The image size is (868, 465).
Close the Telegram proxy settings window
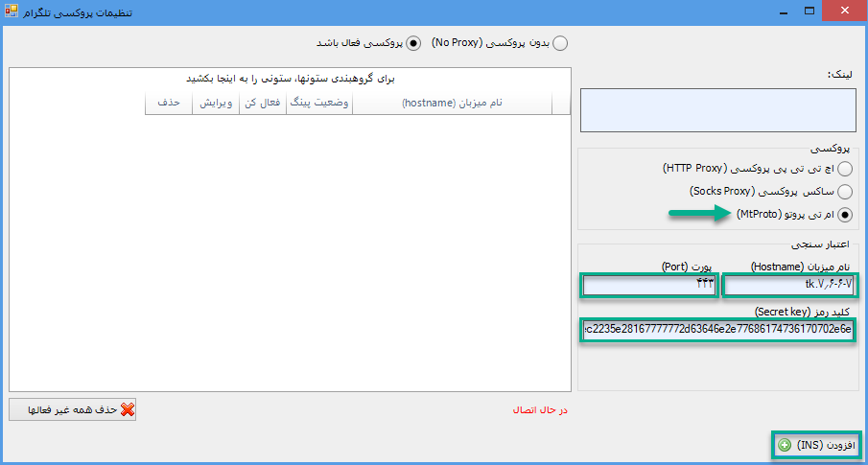845,12
